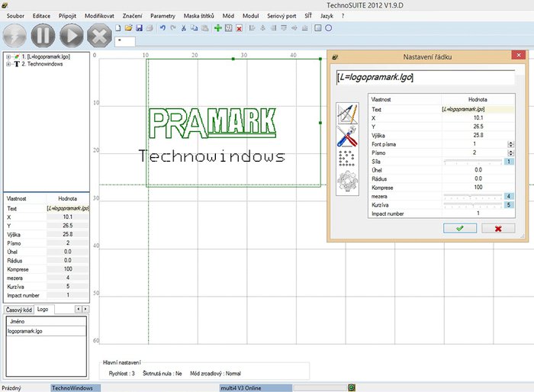Viewport: 534px width, 392px height.
Task: Open the Maska štítků menu
Action: pyautogui.click(x=199, y=16)
